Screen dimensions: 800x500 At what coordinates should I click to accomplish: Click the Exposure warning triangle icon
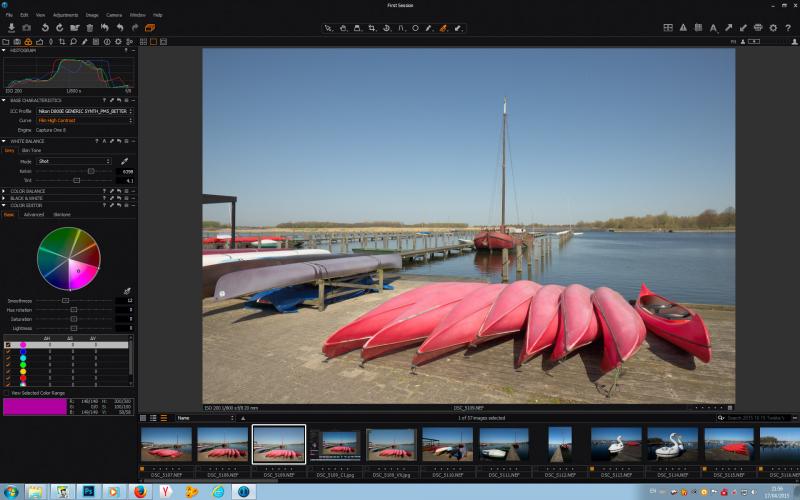[x=683, y=28]
